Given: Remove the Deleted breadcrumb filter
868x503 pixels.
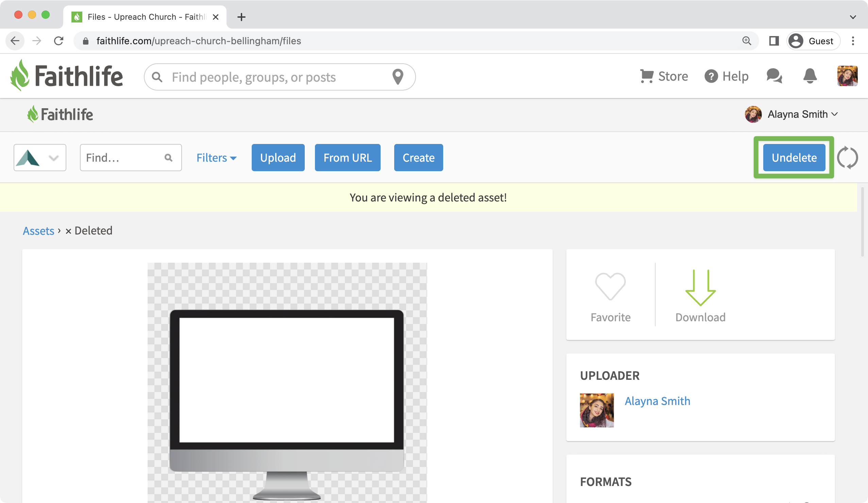Looking at the screenshot, I should coord(68,231).
